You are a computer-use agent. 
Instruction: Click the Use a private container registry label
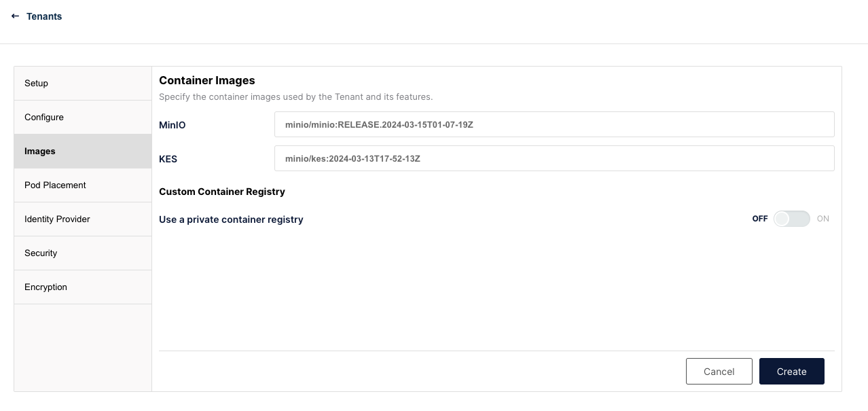point(231,219)
